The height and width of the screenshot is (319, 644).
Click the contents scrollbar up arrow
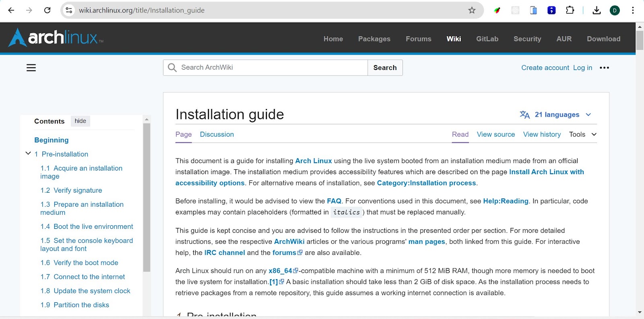tap(147, 119)
